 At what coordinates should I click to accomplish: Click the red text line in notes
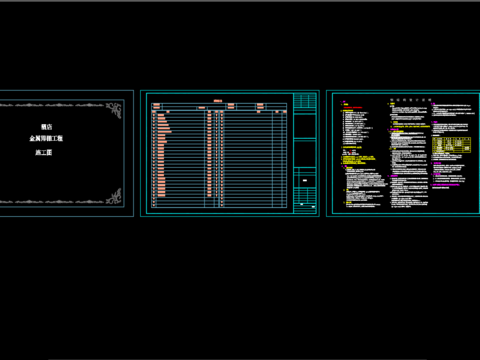[353, 108]
